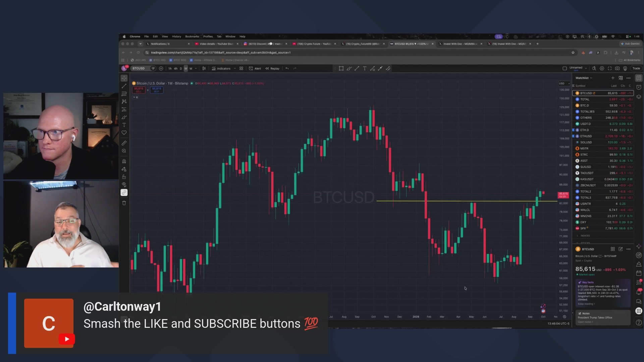Open the USD currency dropdown
Viewport: 644px width, 362px height.
click(564, 83)
